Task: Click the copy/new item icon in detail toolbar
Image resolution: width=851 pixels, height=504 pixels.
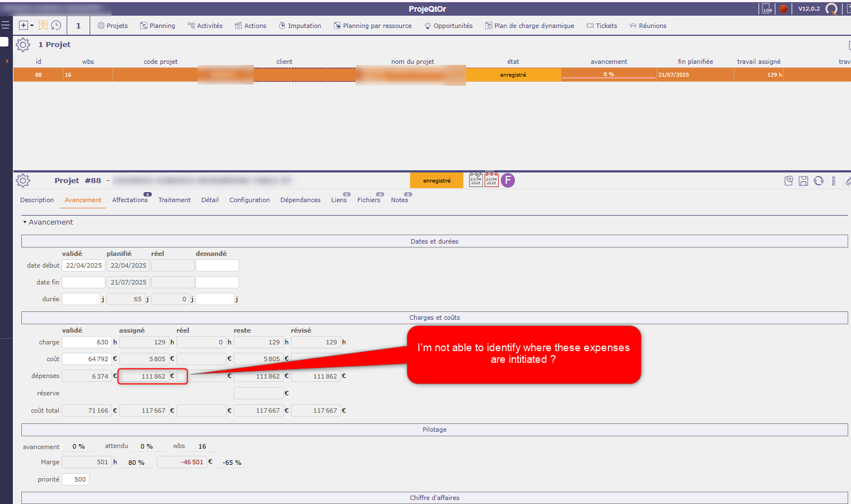Action: [789, 181]
